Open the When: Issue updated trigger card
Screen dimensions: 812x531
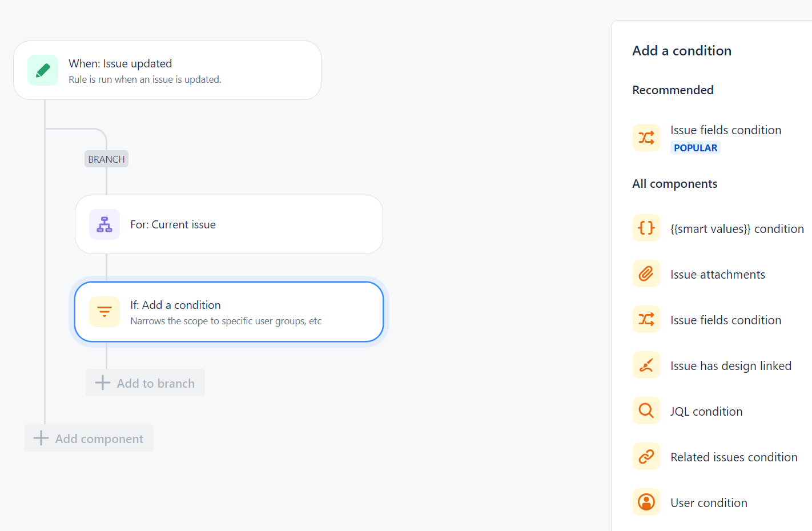[x=167, y=70]
